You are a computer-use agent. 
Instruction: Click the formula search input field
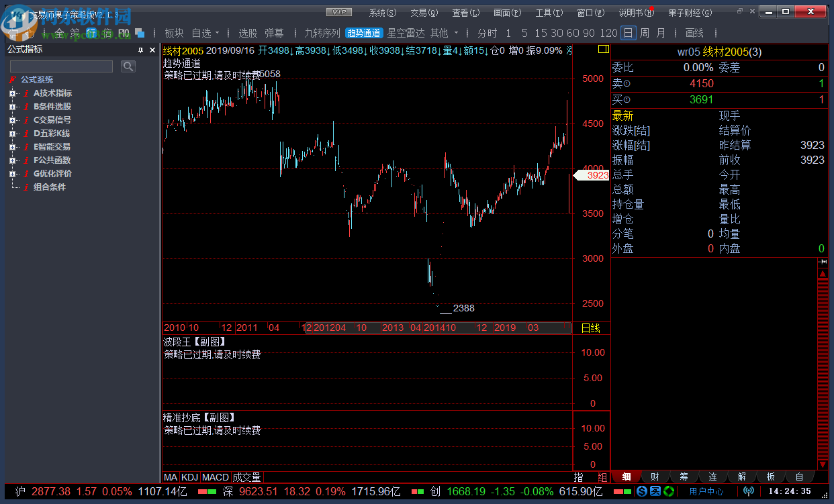coord(61,66)
